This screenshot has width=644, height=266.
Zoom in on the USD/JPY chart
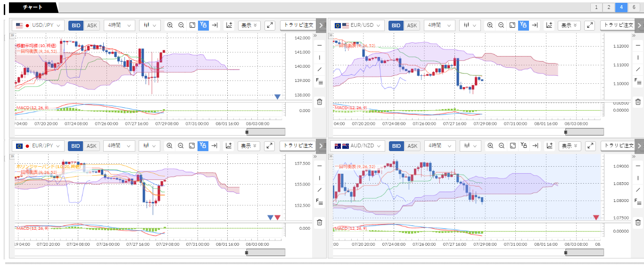click(170, 25)
